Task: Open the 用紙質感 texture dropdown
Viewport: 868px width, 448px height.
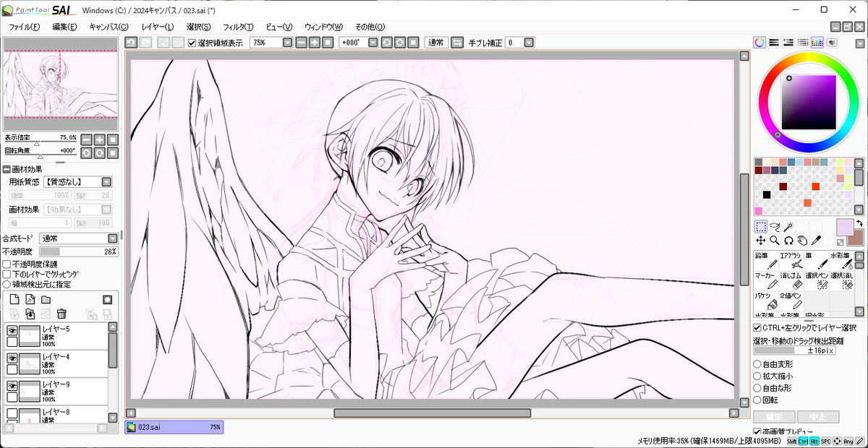Action: [106, 182]
